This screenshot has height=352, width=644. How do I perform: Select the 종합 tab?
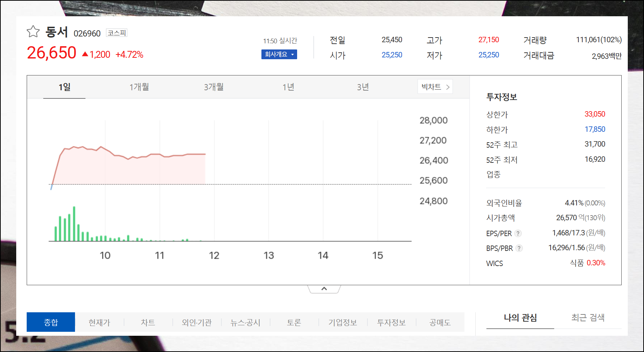(x=51, y=322)
